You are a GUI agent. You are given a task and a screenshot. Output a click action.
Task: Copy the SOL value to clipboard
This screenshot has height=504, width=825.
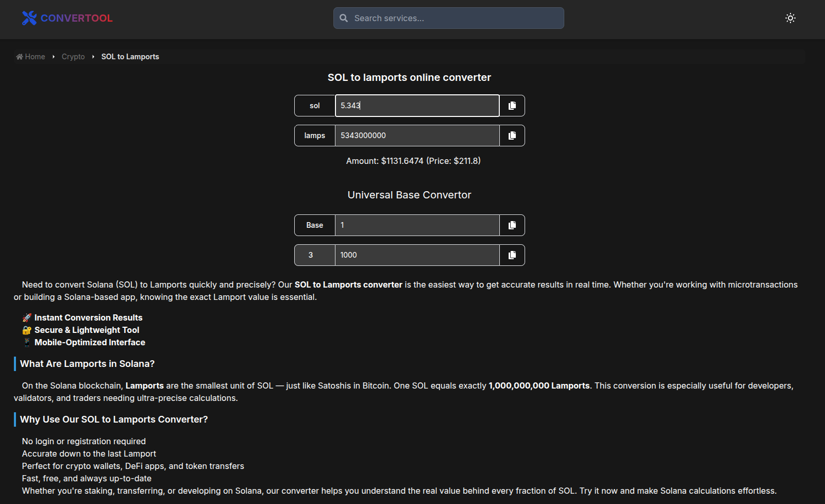(x=512, y=105)
